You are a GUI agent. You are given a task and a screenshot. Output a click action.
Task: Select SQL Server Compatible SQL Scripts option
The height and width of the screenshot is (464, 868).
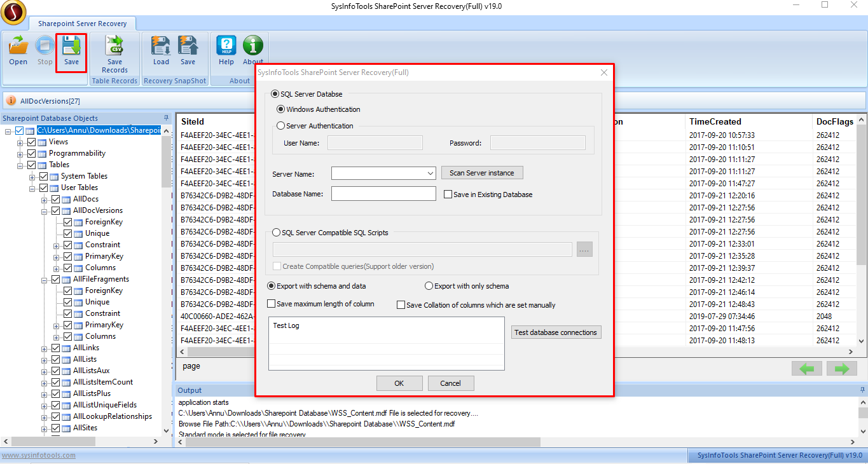click(276, 233)
